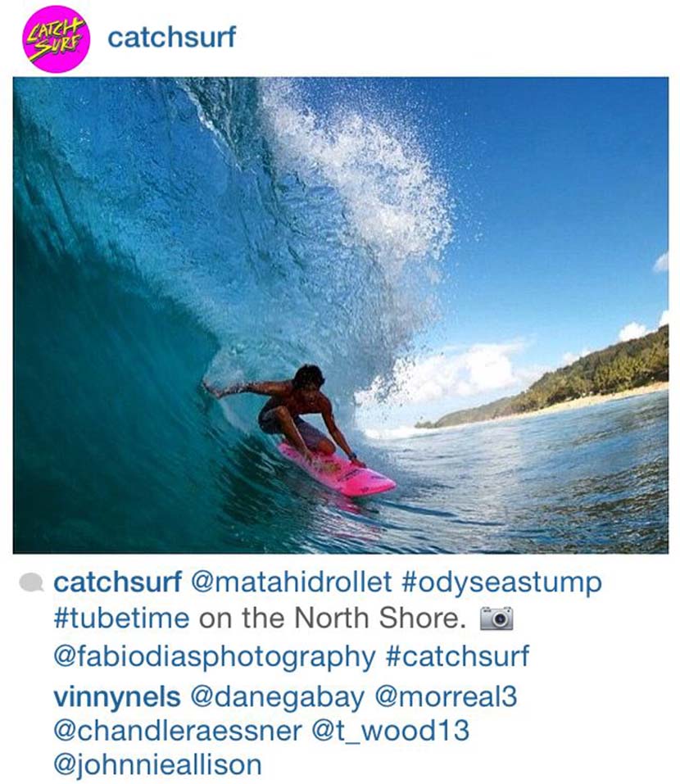Tap the camera emoji in the caption

(496, 618)
